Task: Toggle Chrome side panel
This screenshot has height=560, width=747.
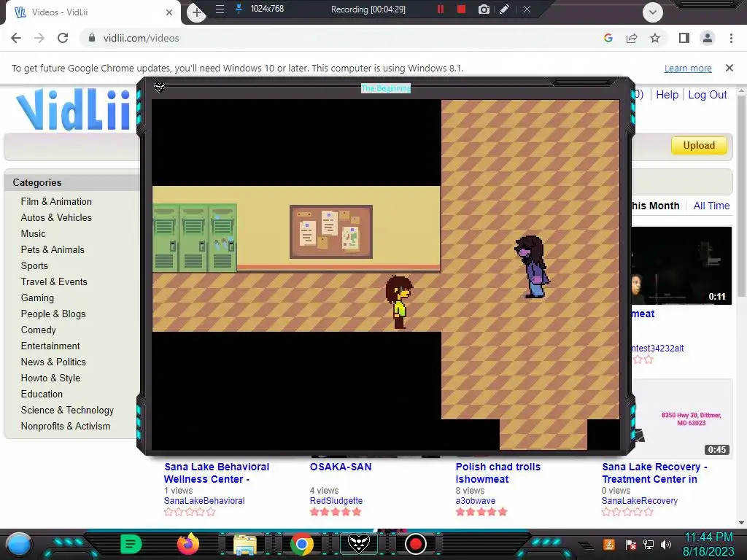Action: pyautogui.click(x=684, y=38)
